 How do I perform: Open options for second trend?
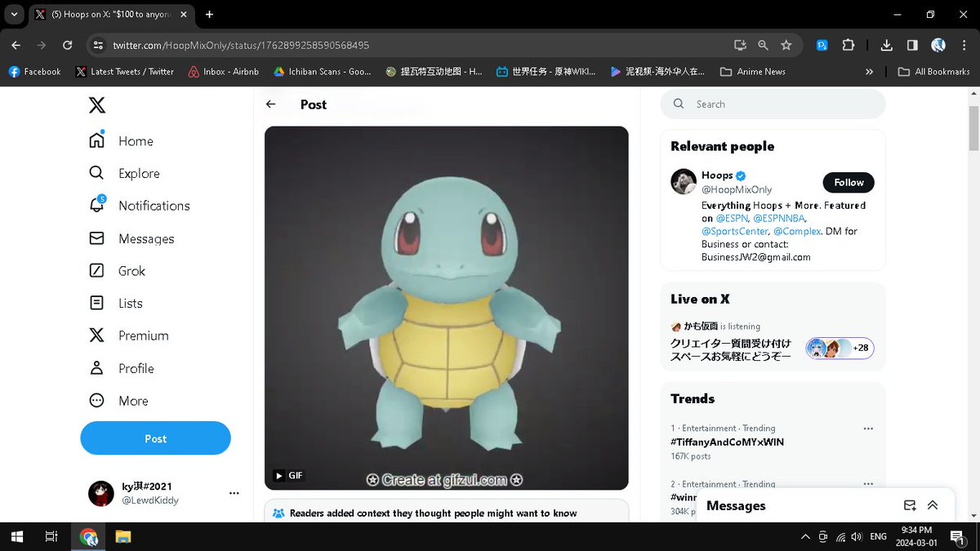coord(868,484)
